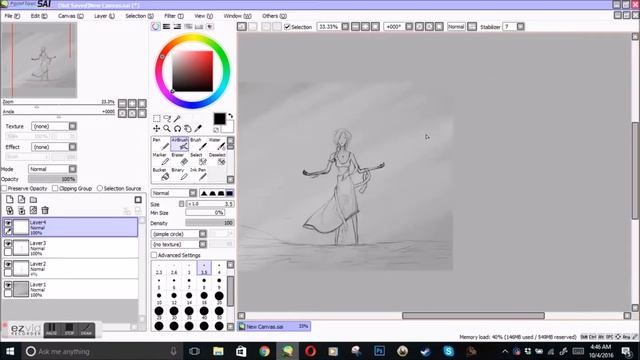Adjust the brush Density slider
The width and height of the screenshot is (640, 360).
click(210, 223)
